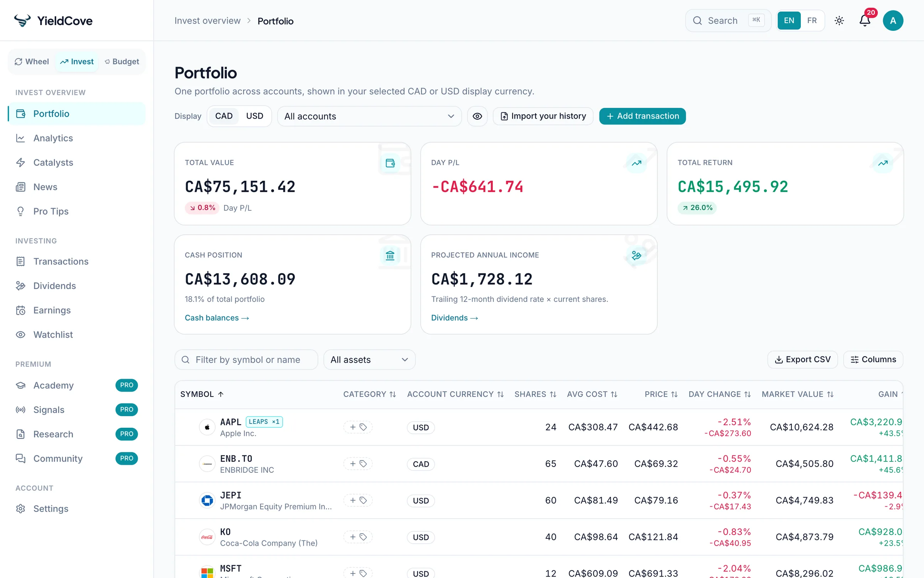Click the search magnifier icon in top bar
Screen dimensions: 924x578
[x=697, y=20]
